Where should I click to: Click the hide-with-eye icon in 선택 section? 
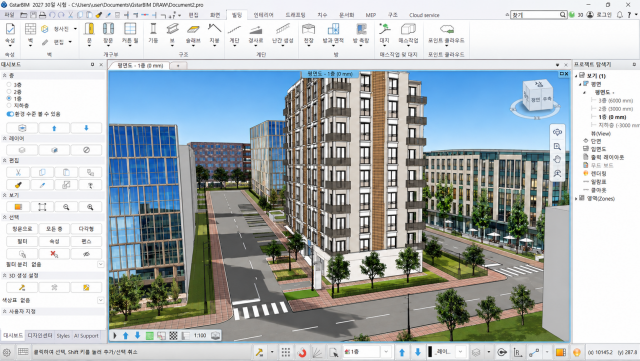point(86,254)
